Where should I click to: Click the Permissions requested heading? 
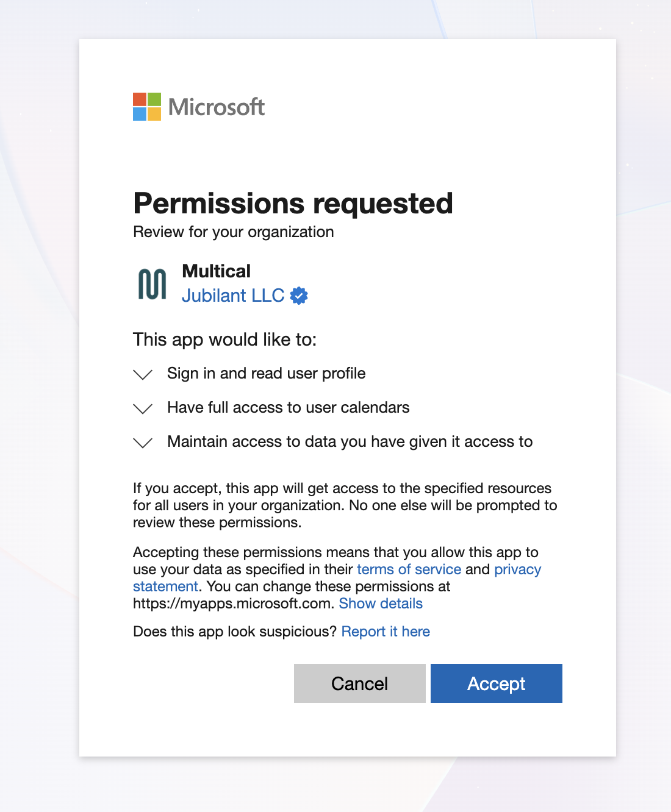tap(293, 204)
